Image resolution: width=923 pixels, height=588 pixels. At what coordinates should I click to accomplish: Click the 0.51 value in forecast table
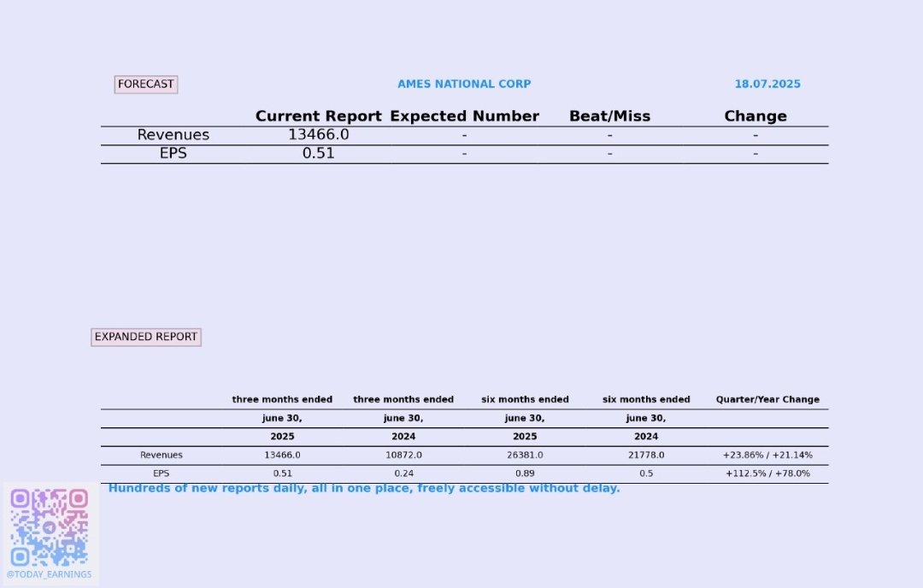click(x=319, y=153)
